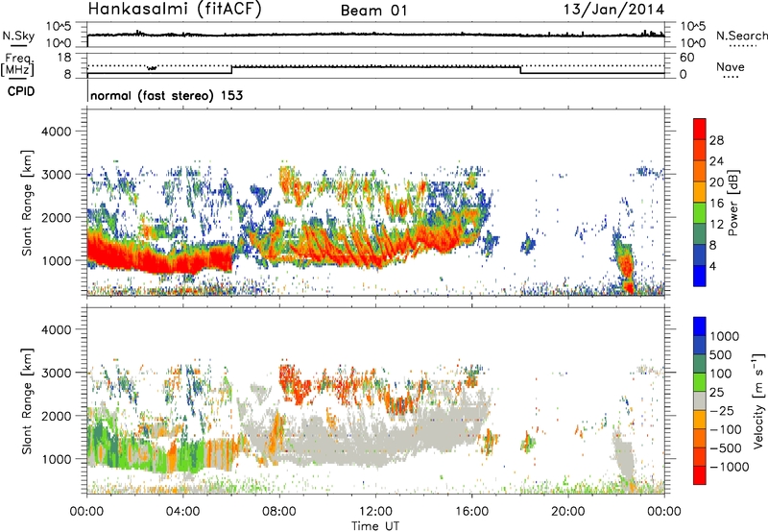
Task: Click the Nave legend label
Action: coord(731,66)
